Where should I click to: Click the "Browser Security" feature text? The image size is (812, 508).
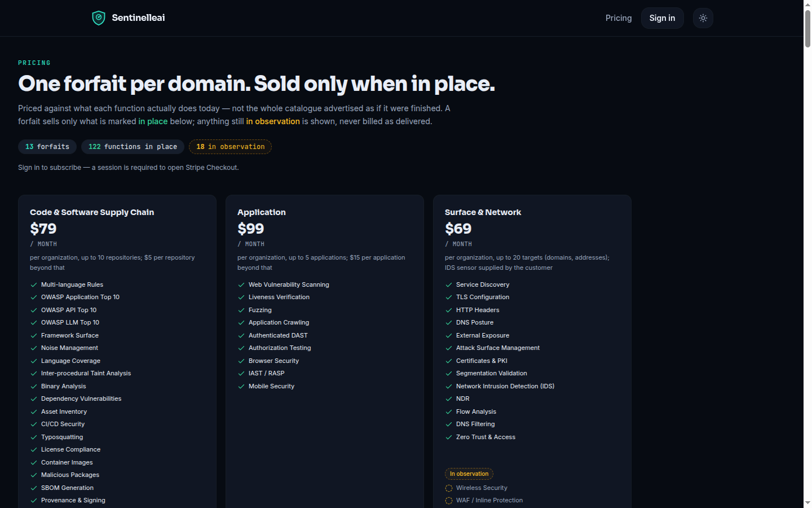tap(274, 361)
